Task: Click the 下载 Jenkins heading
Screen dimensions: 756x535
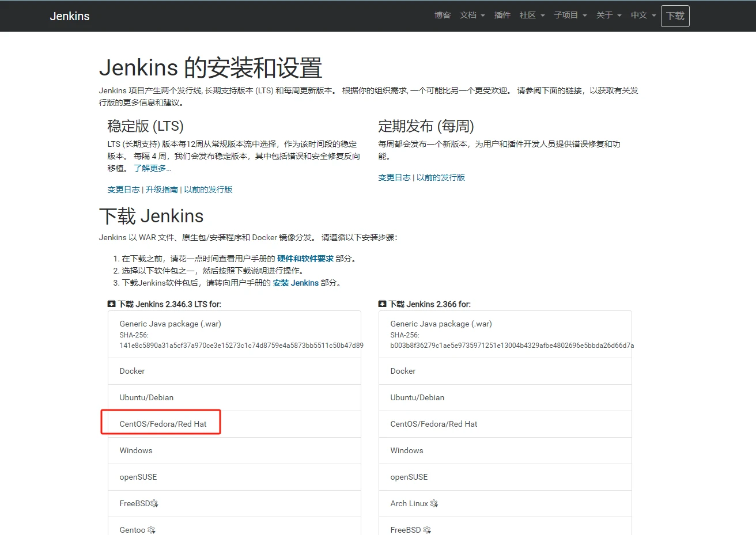Action: coord(152,216)
